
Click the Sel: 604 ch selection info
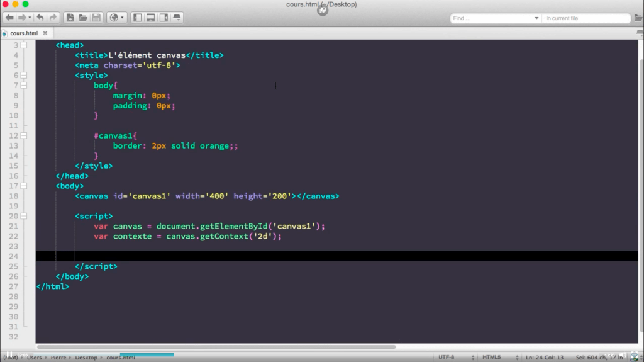pyautogui.click(x=599, y=358)
